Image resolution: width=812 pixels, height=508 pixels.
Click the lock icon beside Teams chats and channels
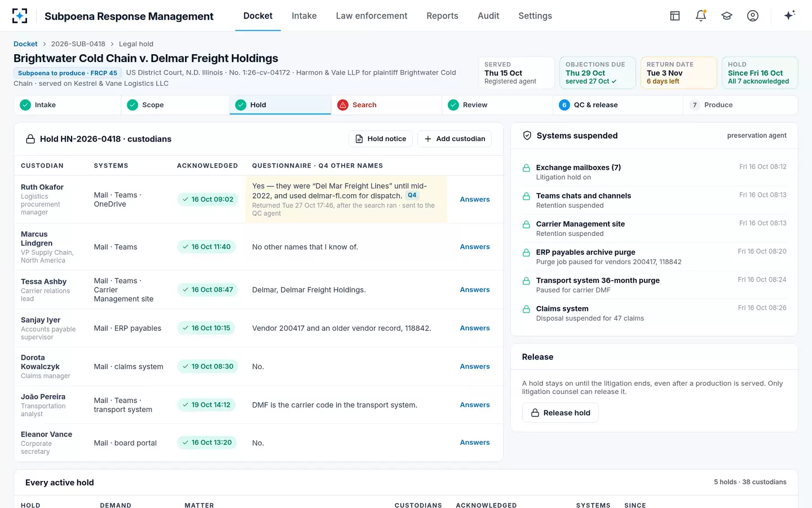coord(526,196)
